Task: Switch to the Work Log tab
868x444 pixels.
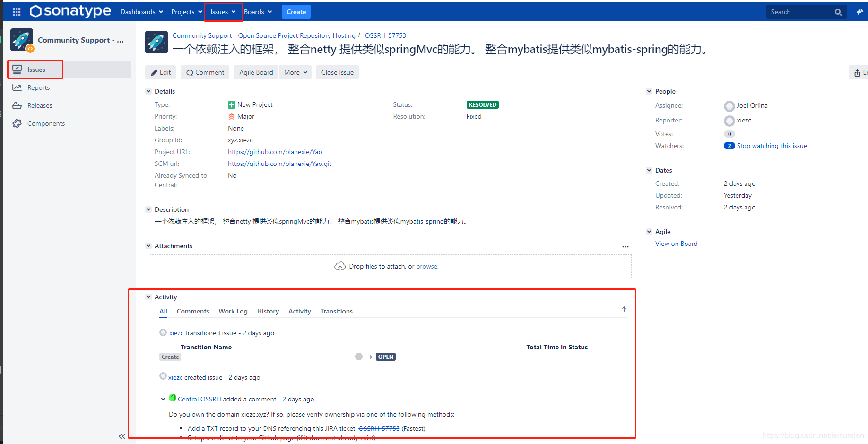Action: coord(233,311)
